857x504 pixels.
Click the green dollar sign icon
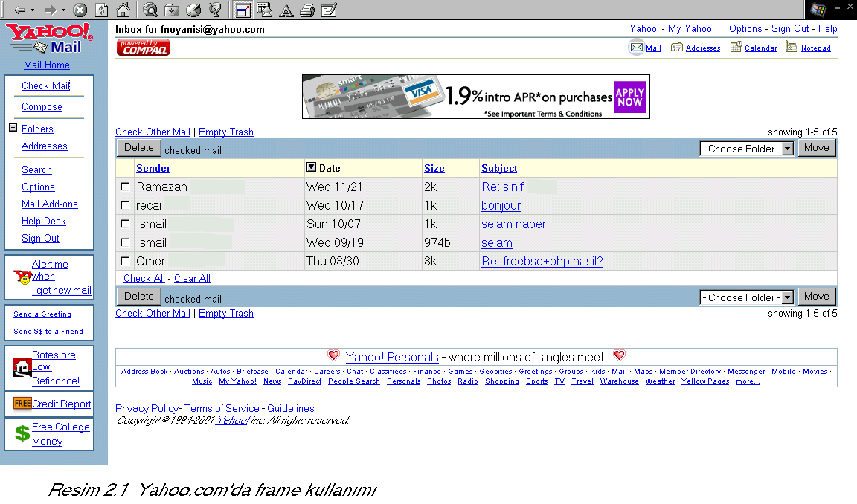[22, 433]
